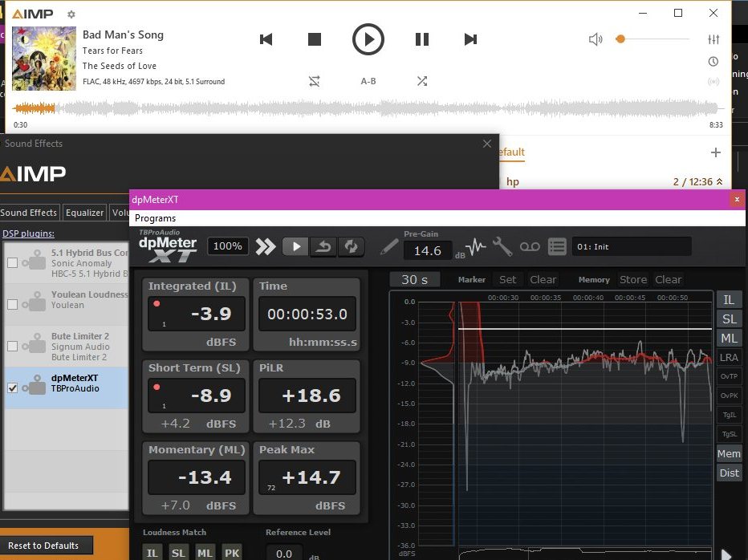748x560 pixels.
Task: Uncheck the dpMeterXT plugin checkbox
Action: point(12,388)
